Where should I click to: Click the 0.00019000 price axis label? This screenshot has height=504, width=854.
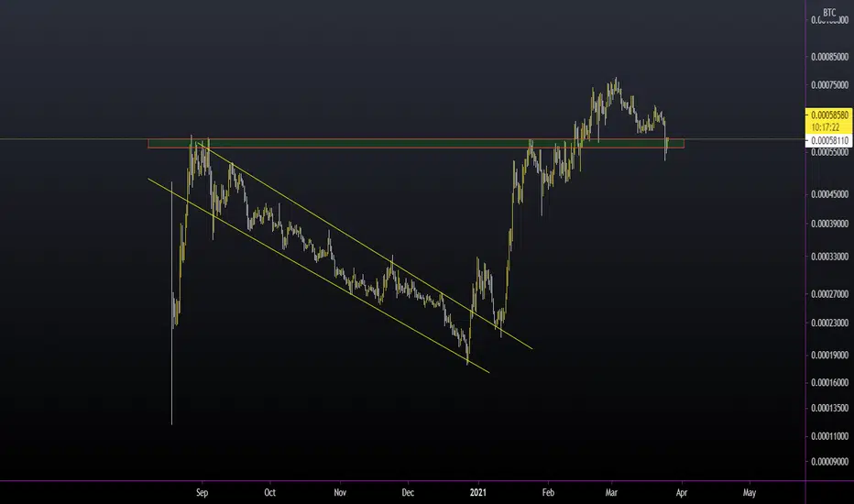tap(829, 355)
